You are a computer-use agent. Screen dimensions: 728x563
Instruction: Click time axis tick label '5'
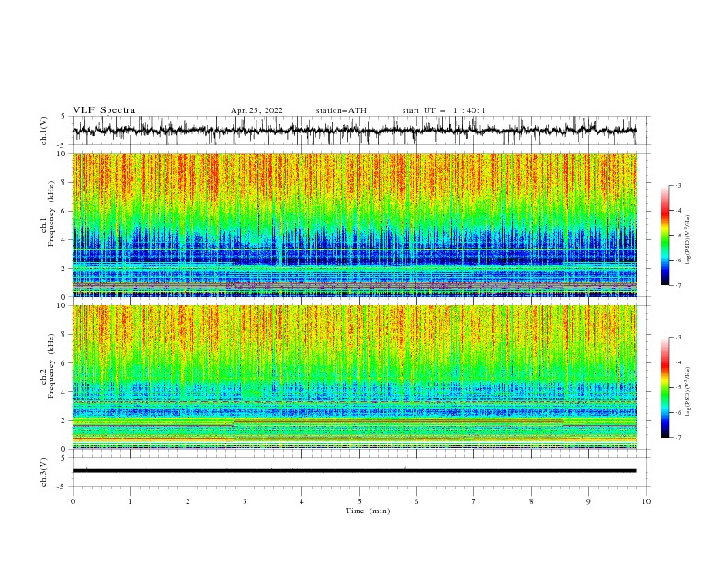click(359, 501)
